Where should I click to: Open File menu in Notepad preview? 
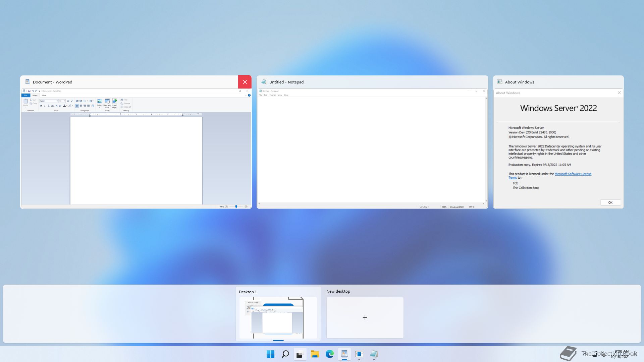(x=260, y=95)
